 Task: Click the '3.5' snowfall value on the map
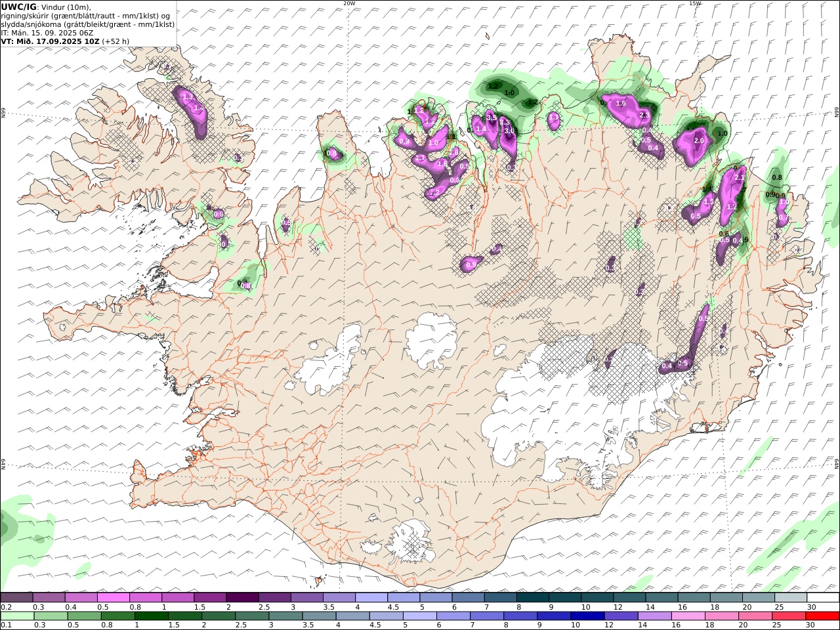click(x=491, y=117)
